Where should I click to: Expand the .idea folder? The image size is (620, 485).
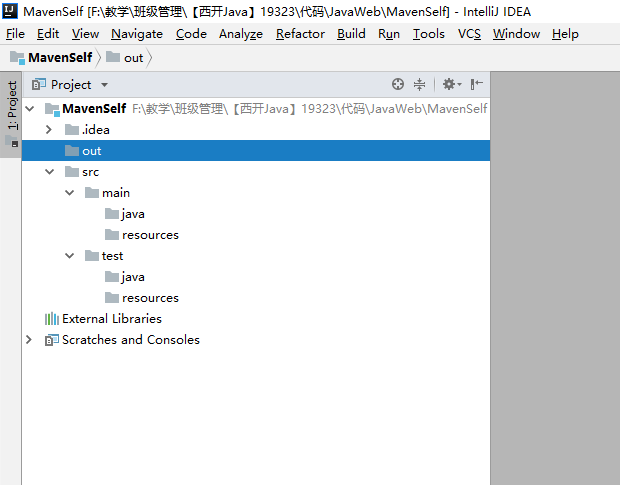[x=49, y=129]
